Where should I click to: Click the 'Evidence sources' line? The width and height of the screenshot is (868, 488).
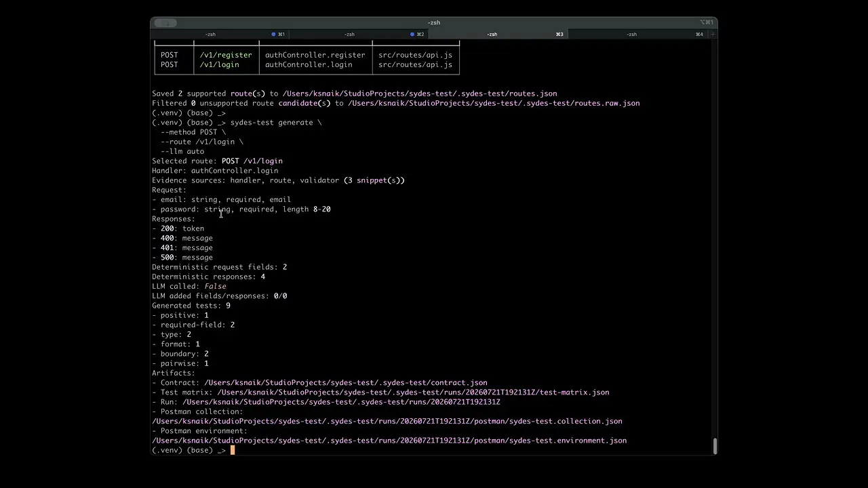tap(278, 180)
